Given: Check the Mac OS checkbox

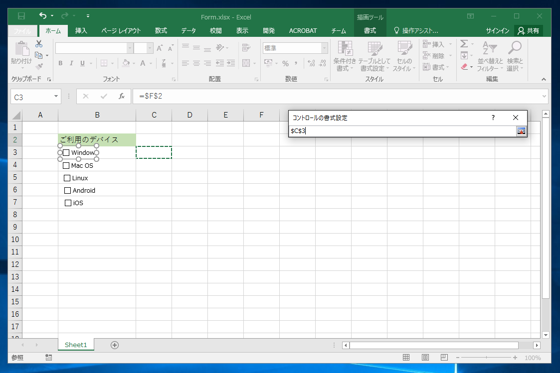Looking at the screenshot, I should click(x=66, y=165).
